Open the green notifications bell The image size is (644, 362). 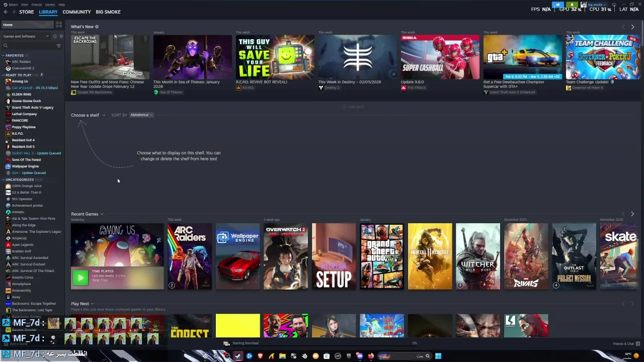pos(572,5)
